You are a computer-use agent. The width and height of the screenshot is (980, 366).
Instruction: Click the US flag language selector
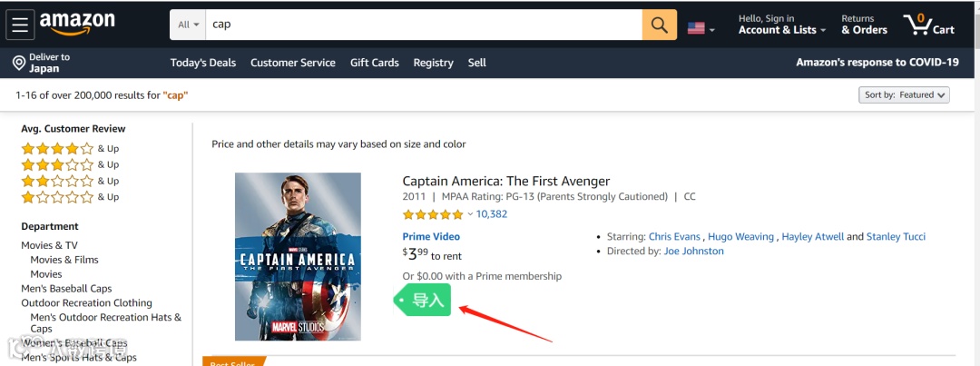701,28
